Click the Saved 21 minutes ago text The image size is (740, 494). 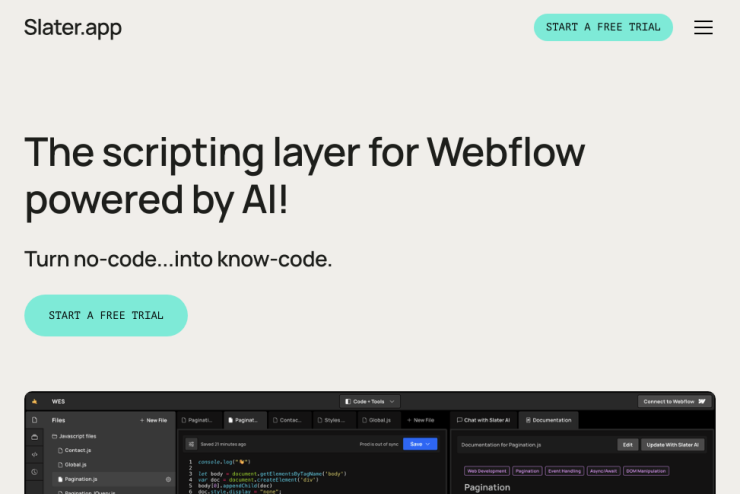pos(223,444)
